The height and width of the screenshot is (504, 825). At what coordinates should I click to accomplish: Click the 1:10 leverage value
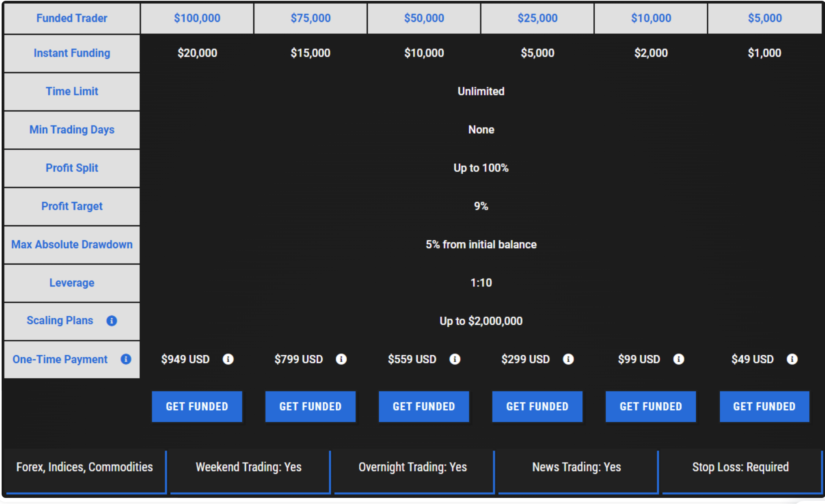click(x=481, y=282)
